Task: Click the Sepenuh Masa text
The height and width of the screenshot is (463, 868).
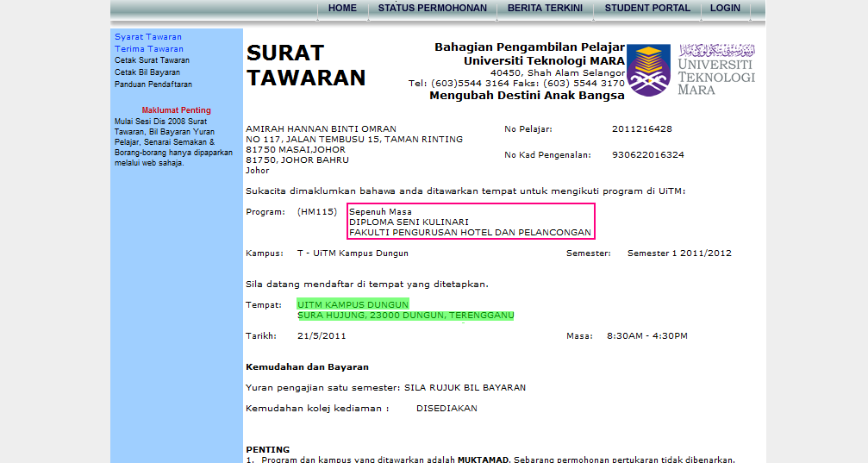Action: click(380, 212)
